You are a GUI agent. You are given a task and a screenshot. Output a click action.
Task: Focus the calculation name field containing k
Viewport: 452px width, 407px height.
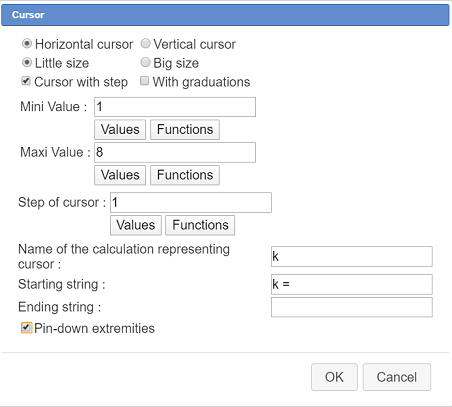(x=352, y=256)
